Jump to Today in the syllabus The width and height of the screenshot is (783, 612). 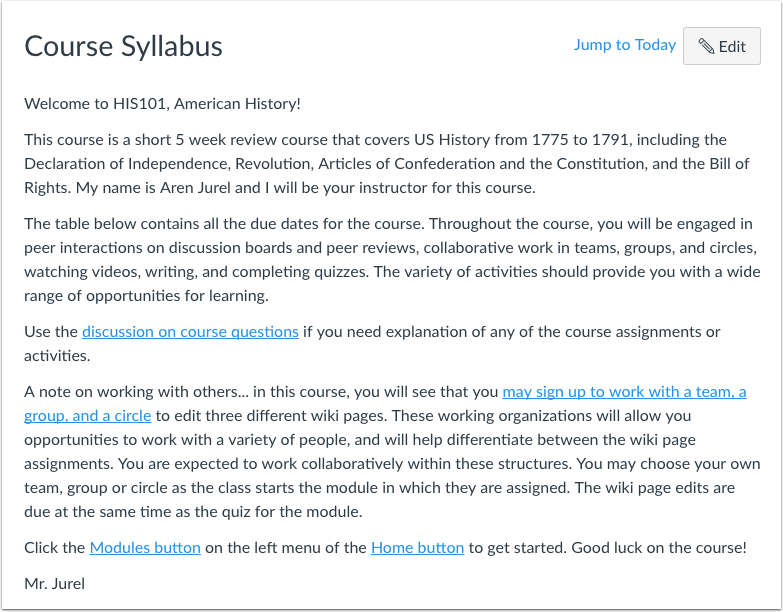click(x=624, y=45)
